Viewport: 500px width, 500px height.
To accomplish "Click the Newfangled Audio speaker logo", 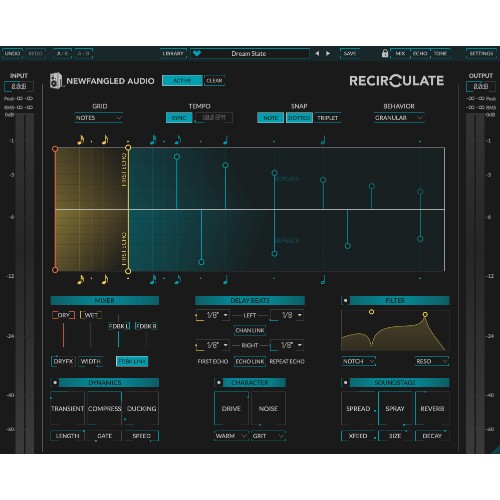I will pyautogui.click(x=56, y=81).
